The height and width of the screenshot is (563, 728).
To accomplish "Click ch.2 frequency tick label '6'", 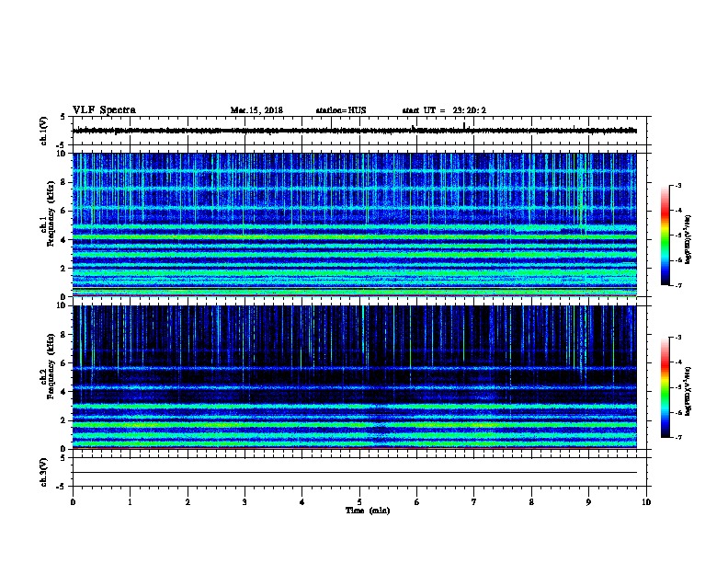I will [x=63, y=362].
